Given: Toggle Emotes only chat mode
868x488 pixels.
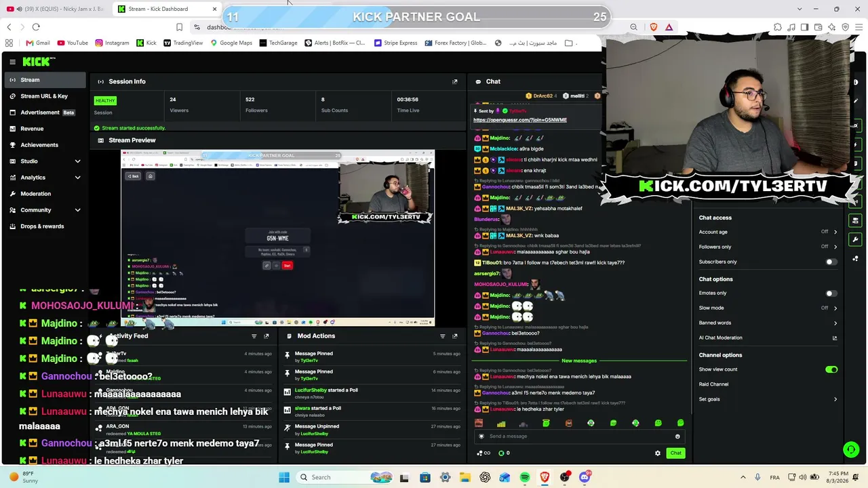Looking at the screenshot, I should 831,293.
